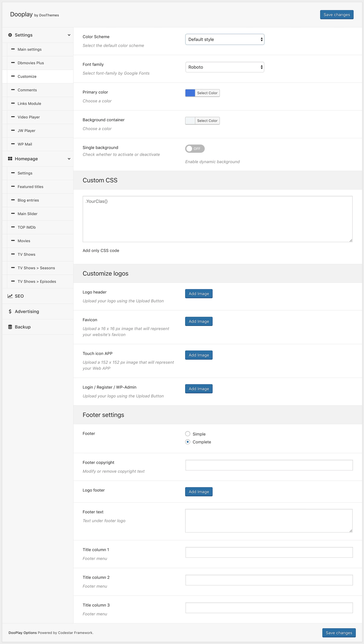This screenshot has width=364, height=644.
Task: Open the Customize settings page
Action: pos(27,76)
